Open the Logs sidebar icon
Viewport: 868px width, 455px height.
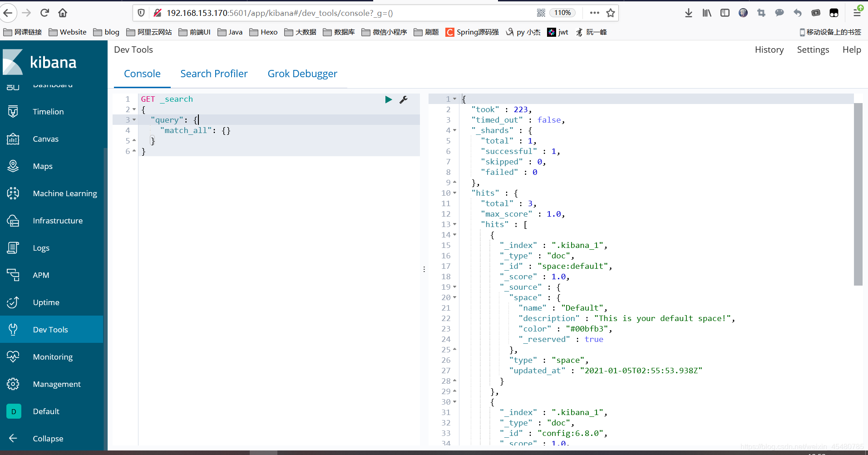(13, 248)
